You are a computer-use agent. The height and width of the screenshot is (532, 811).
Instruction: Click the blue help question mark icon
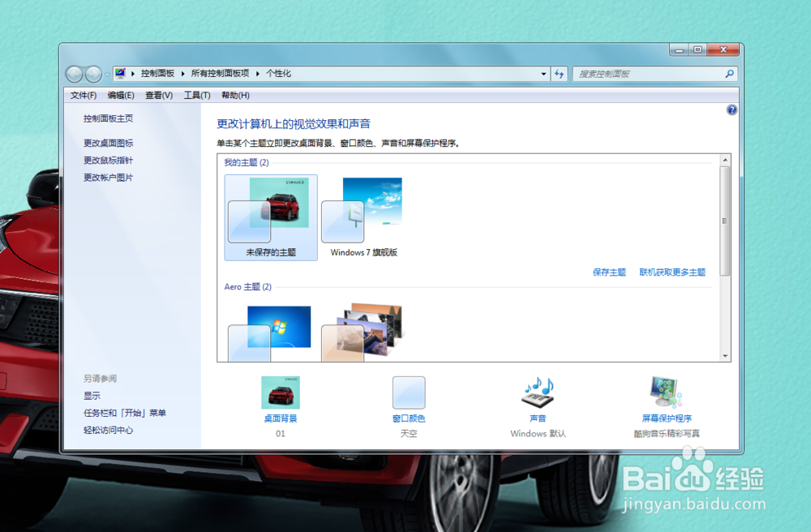(x=732, y=109)
